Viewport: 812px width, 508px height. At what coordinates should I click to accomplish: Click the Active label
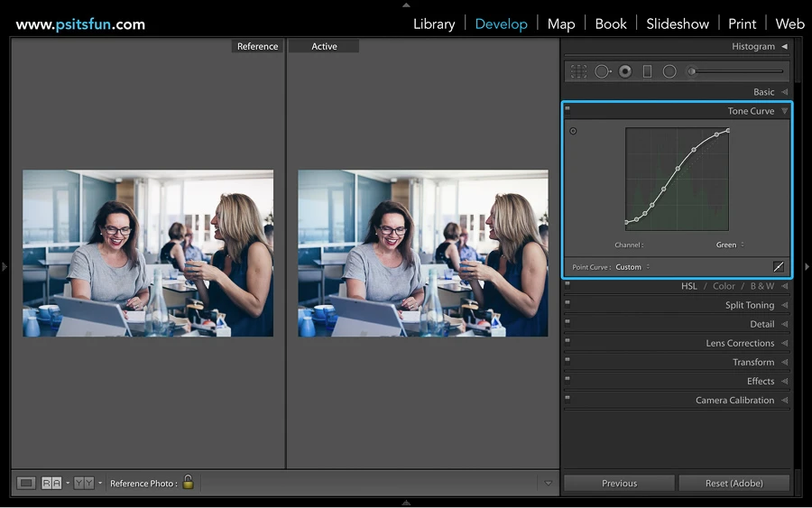(x=324, y=47)
